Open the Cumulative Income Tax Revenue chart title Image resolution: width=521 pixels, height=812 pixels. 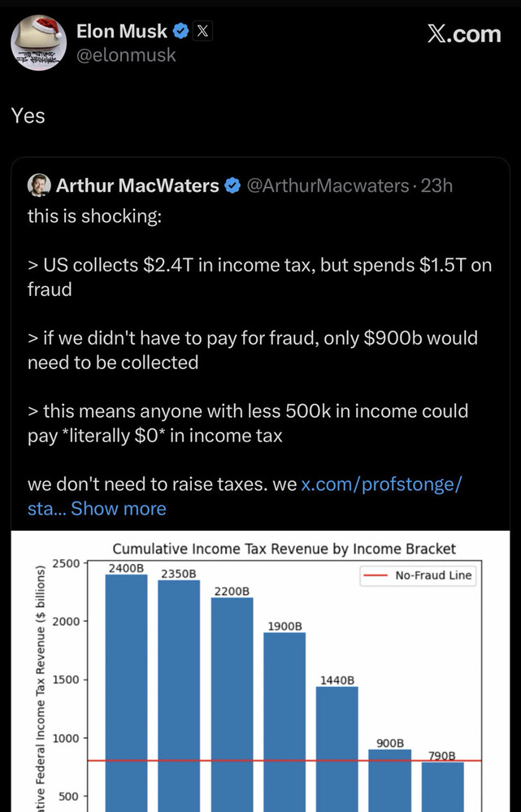[x=284, y=549]
